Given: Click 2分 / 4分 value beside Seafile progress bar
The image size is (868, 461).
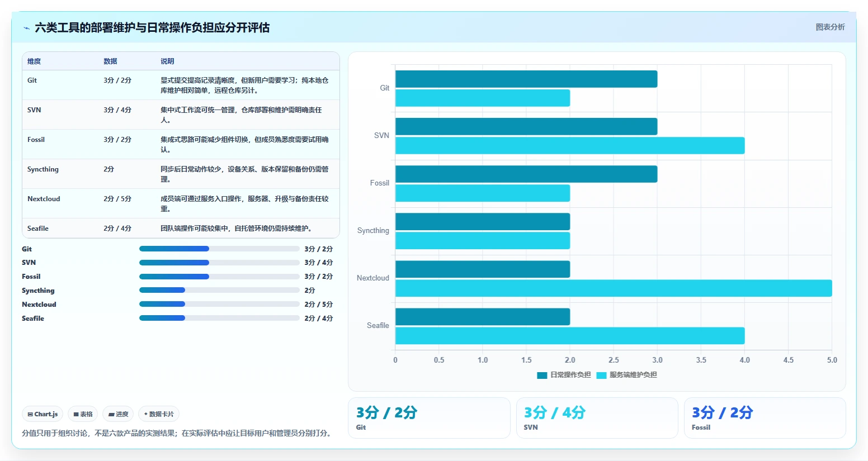Looking at the screenshot, I should [x=319, y=319].
